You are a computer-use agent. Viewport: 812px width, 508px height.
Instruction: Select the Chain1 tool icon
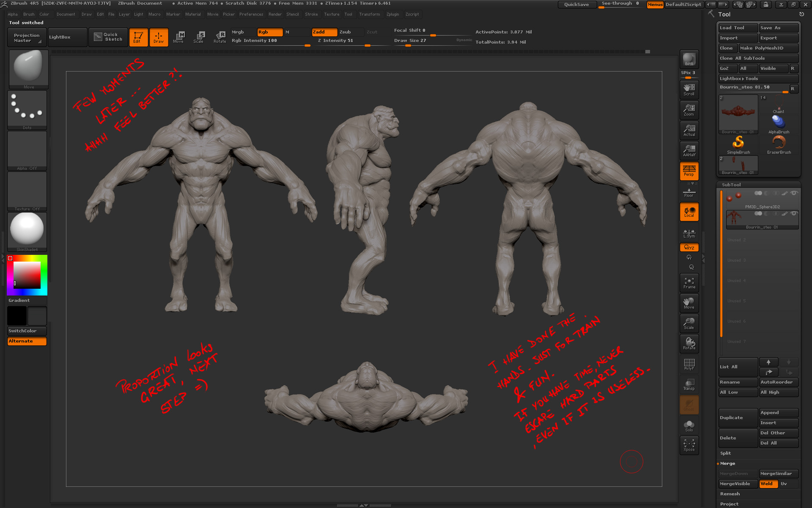(x=779, y=104)
